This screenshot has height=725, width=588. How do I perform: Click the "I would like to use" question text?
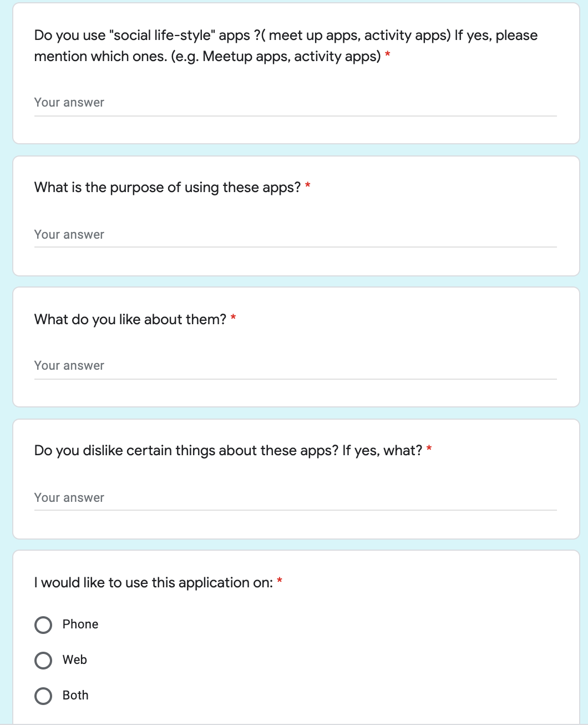point(154,583)
